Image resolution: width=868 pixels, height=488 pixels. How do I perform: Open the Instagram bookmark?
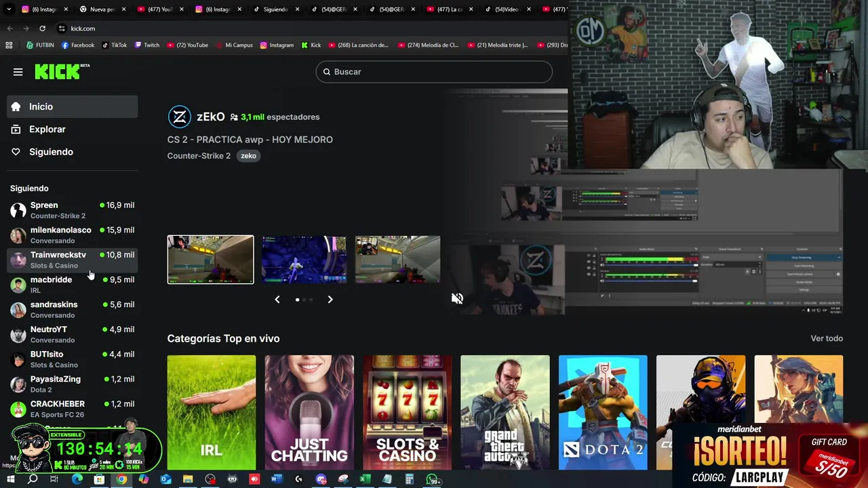[x=277, y=45]
